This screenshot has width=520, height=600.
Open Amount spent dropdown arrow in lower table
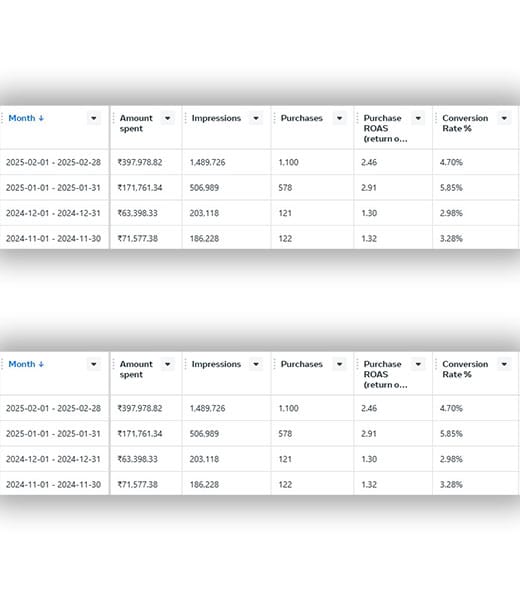click(x=168, y=364)
